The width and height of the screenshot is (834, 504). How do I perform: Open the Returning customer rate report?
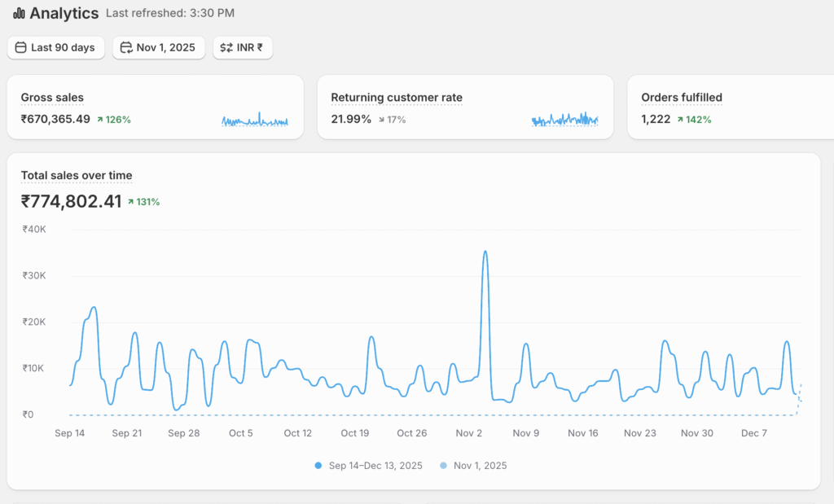point(396,98)
